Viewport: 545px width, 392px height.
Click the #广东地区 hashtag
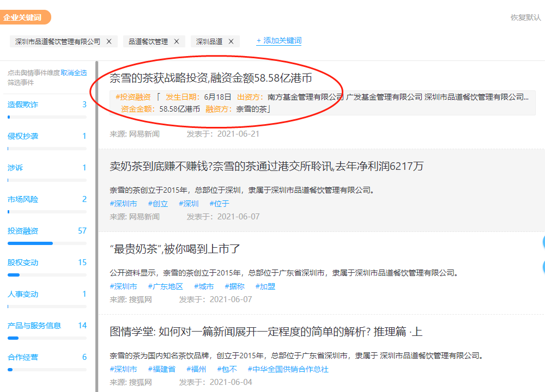[166, 286]
